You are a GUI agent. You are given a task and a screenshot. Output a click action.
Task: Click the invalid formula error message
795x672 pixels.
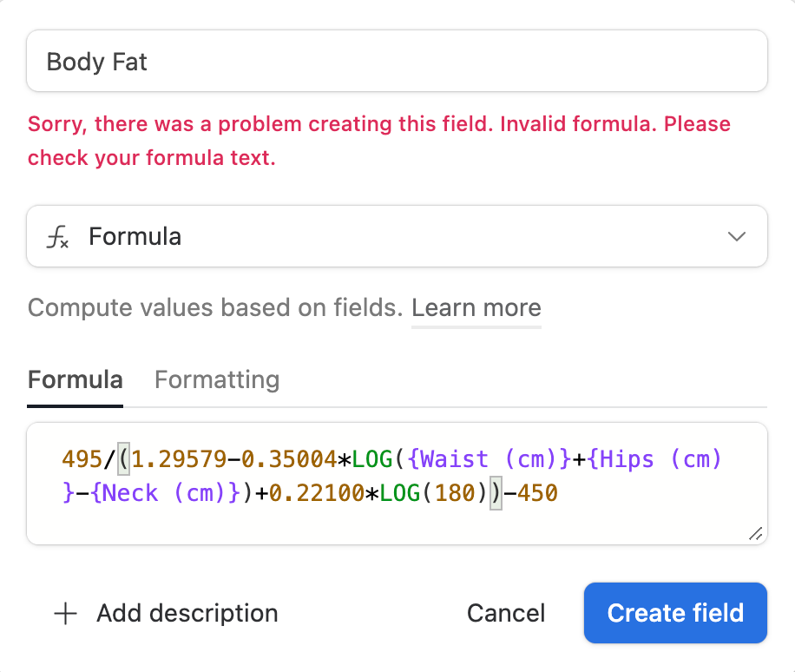(x=378, y=141)
